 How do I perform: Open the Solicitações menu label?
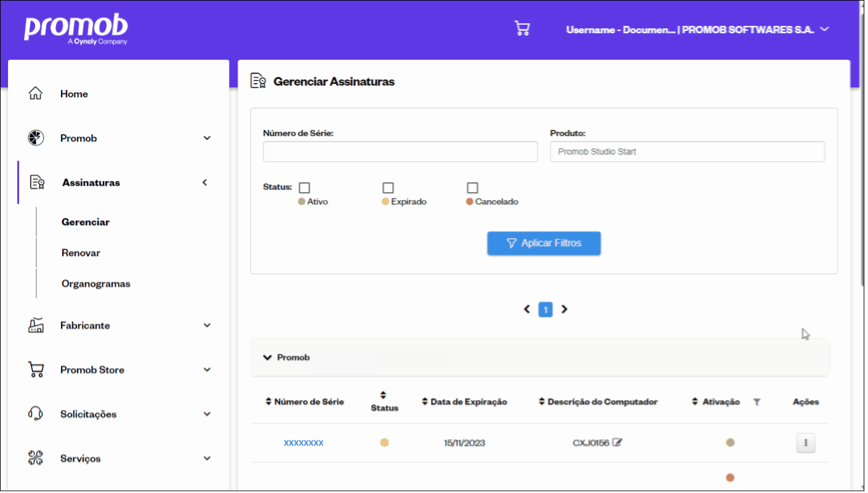88,414
